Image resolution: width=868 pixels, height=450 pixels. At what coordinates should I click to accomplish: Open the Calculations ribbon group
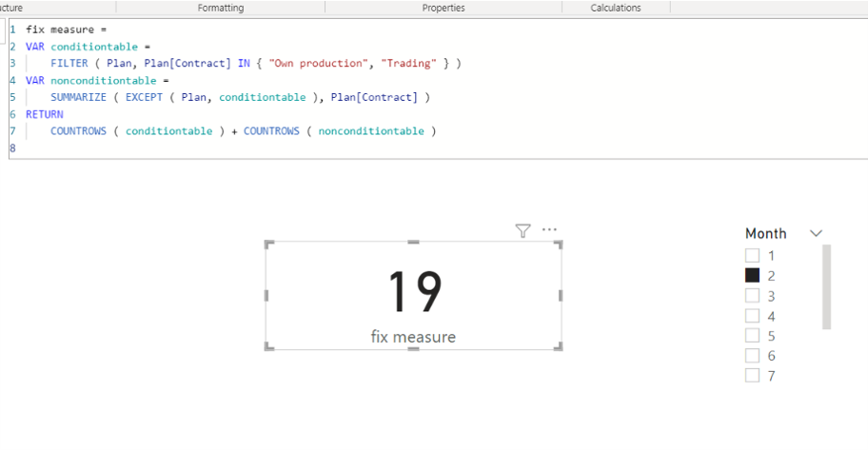point(616,8)
